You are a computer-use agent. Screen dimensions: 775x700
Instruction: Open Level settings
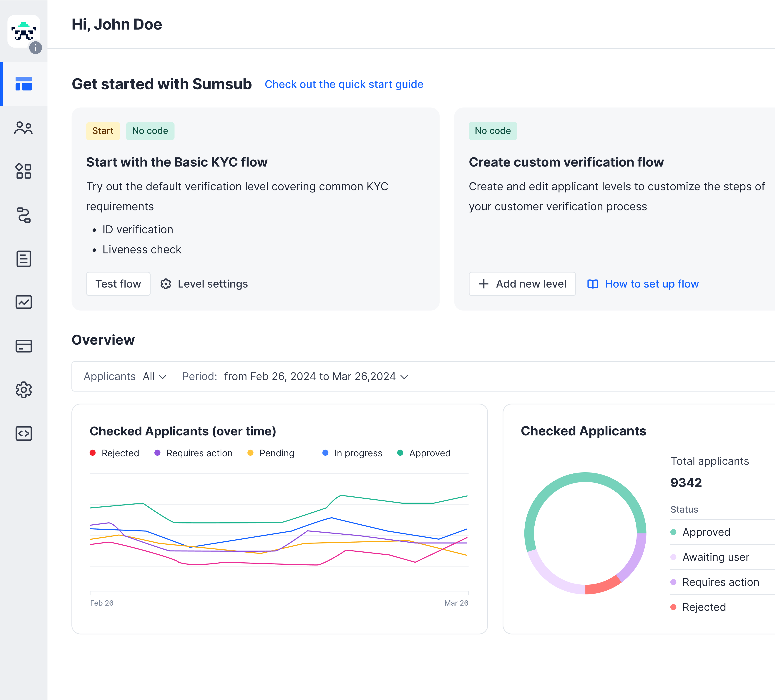[204, 284]
